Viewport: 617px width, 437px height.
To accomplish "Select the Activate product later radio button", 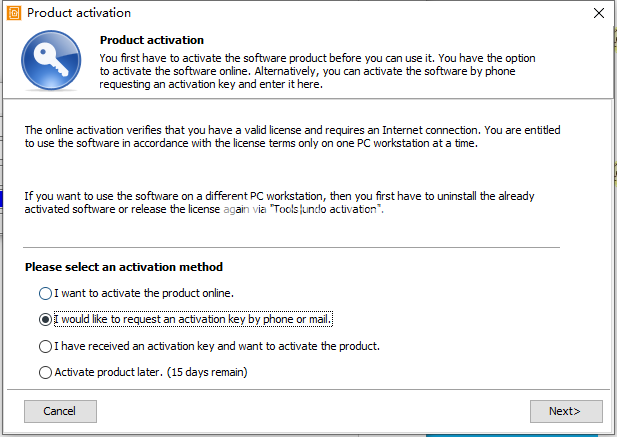I will tap(45, 372).
